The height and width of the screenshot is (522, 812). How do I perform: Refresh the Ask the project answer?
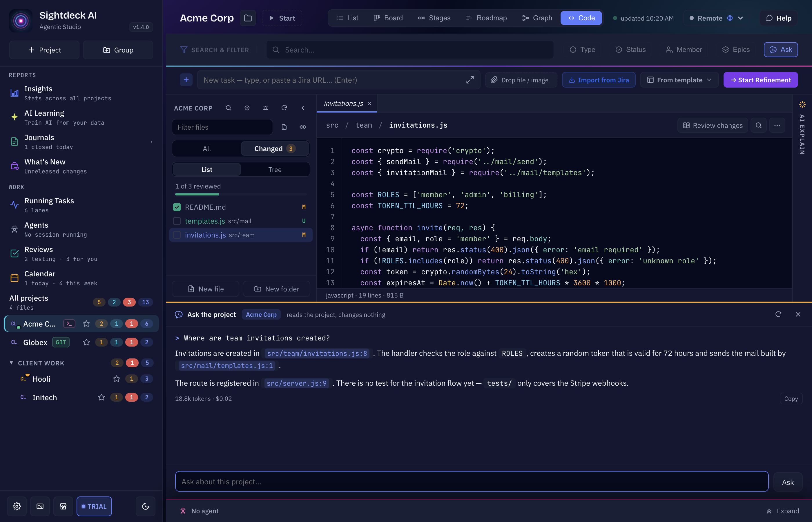coord(778,314)
